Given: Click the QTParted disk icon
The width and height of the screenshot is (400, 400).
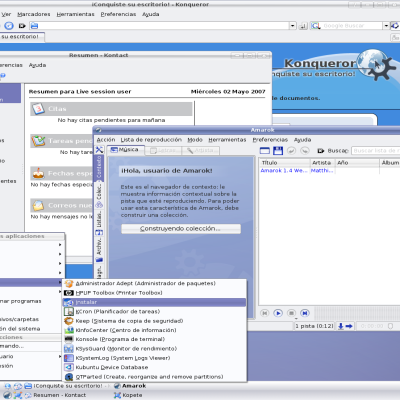Looking at the screenshot, I should pos(69,377).
